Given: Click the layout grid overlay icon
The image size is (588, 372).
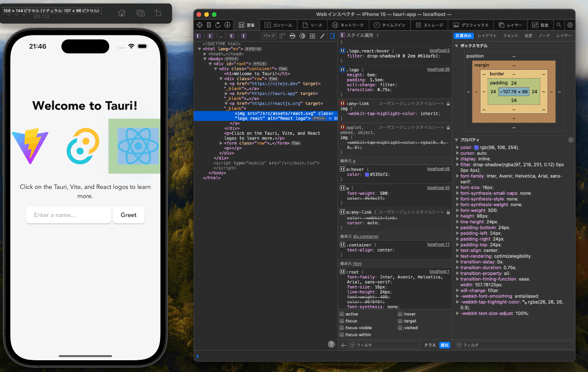Looking at the screenshot, I should click(312, 36).
